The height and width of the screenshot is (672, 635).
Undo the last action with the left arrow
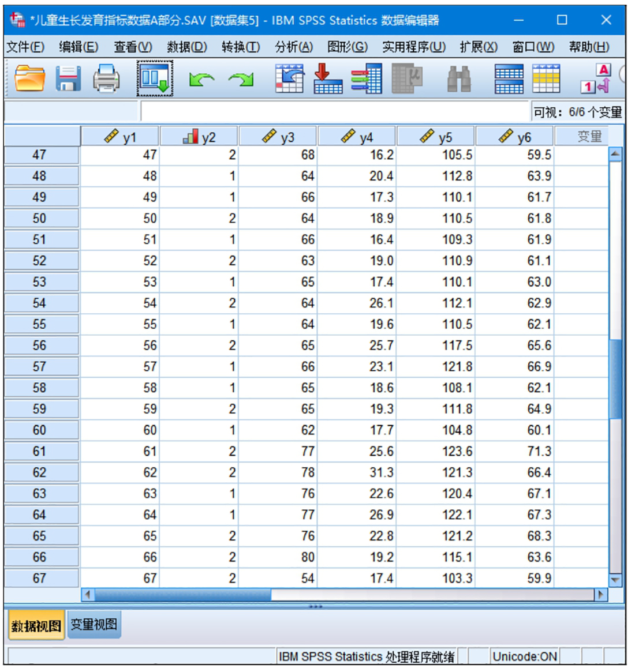point(201,79)
